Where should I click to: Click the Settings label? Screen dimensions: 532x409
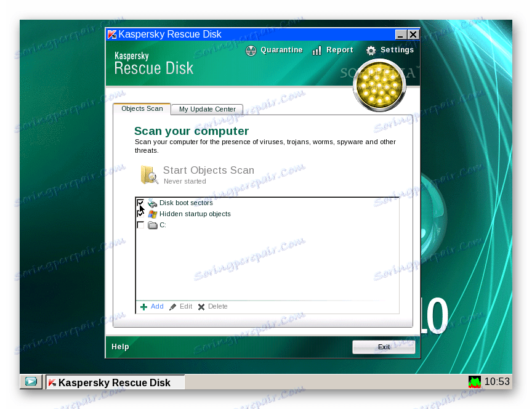tap(397, 50)
